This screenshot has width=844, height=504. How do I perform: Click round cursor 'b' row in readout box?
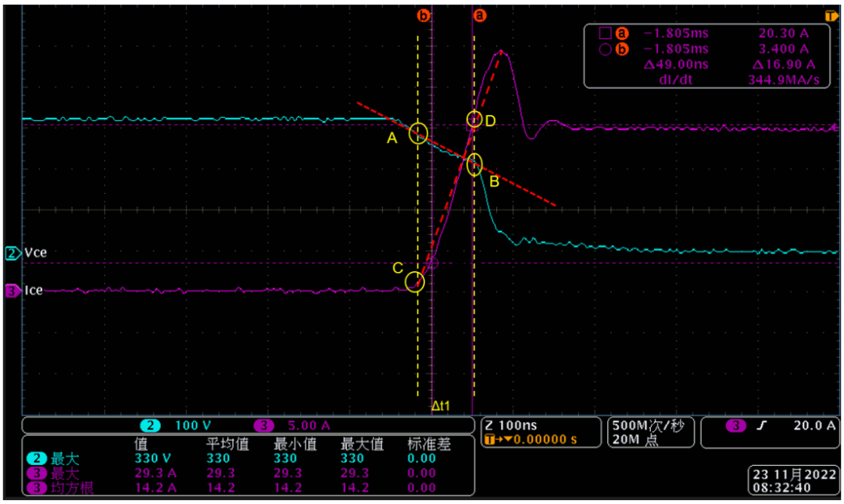[704, 49]
